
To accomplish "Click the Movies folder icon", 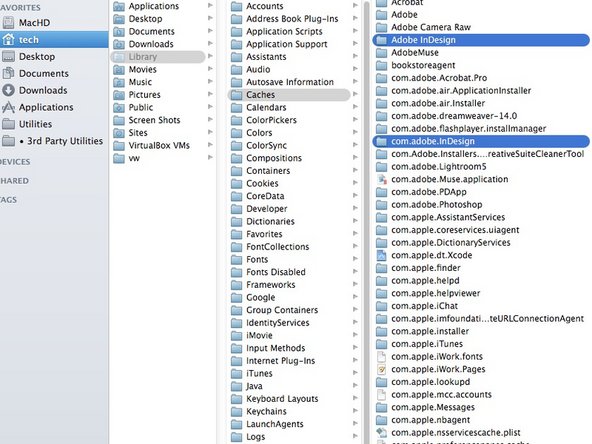I will click(119, 69).
